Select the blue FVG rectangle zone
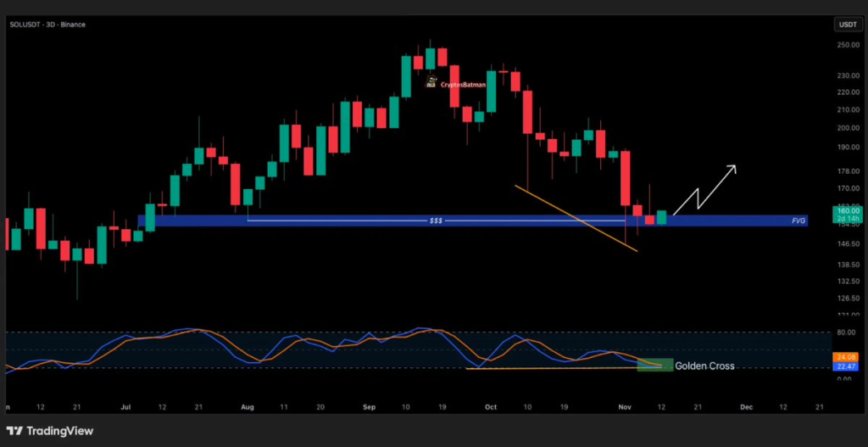Image resolution: width=868 pixels, height=447 pixels. (339, 222)
